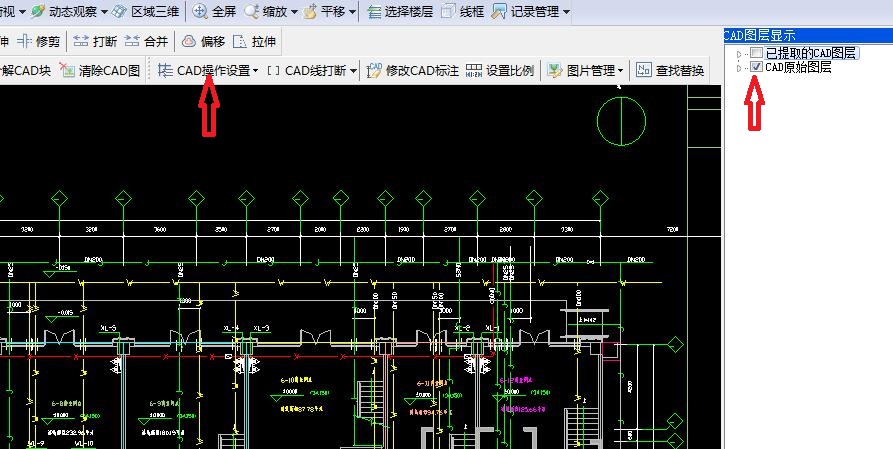Screen dimensions: 893x449
Task: Toggle 线框 wireframe display
Action: (x=463, y=11)
